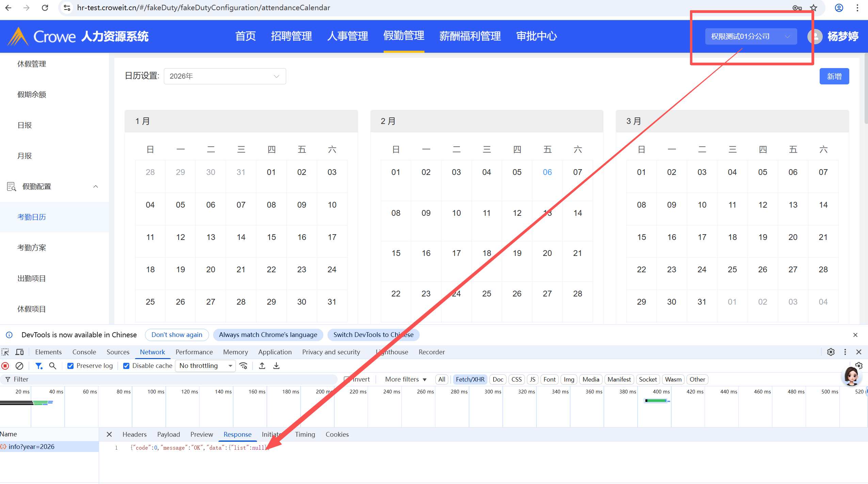
Task: Click the import HAR upload icon
Action: [262, 366]
